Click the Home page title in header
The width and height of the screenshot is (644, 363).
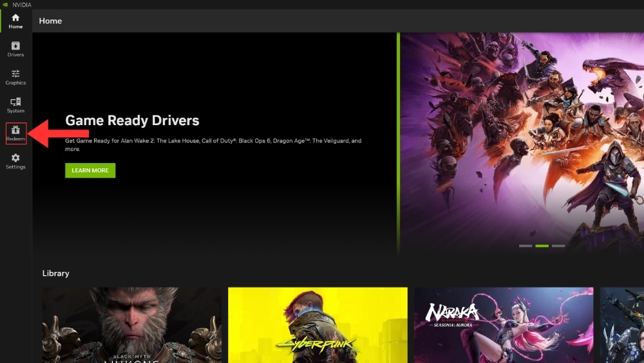(50, 21)
